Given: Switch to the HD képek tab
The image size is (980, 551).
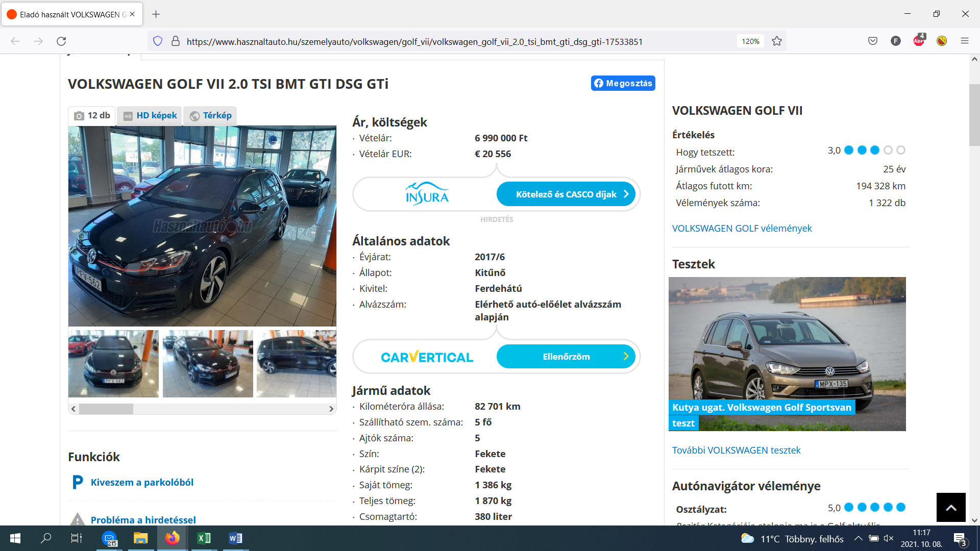Looking at the screenshot, I should pyautogui.click(x=150, y=115).
